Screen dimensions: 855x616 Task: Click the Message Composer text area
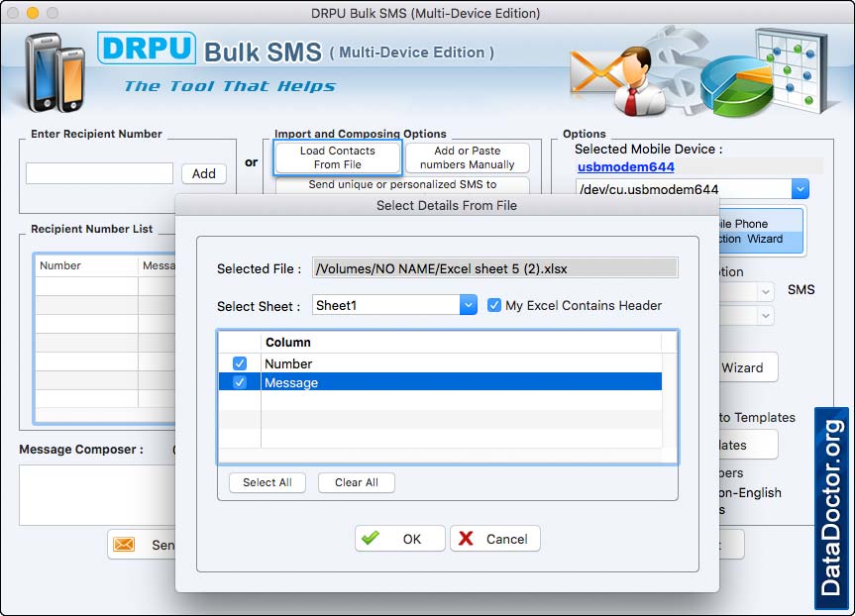pyautogui.click(x=97, y=495)
